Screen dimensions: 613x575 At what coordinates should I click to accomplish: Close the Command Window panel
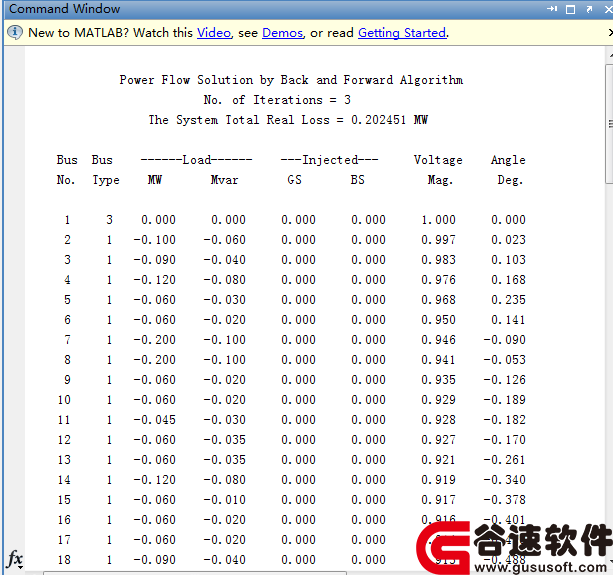(609, 9)
